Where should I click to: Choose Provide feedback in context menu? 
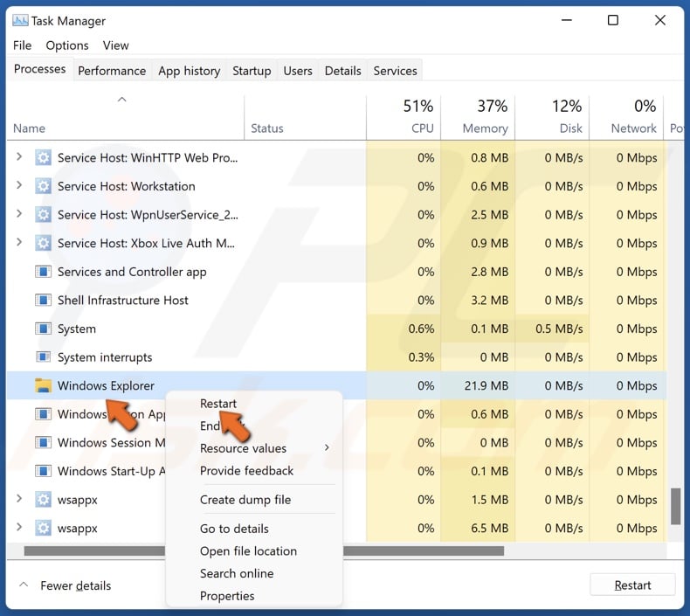[x=246, y=471]
